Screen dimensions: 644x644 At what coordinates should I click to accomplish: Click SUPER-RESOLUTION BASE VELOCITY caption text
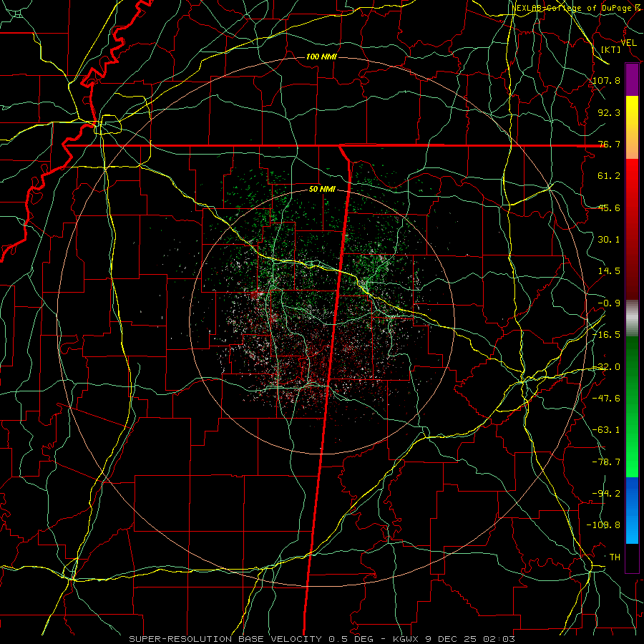point(225,639)
